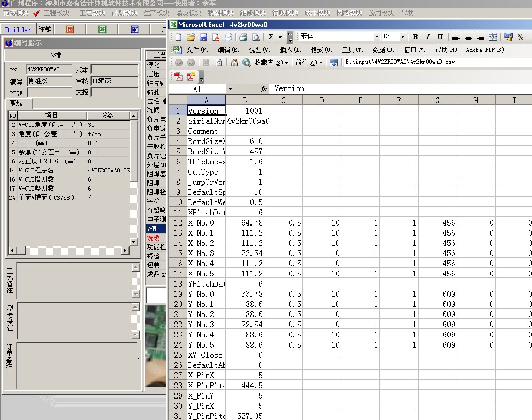Screen dimensions: 532x420
Task: Toggle Italic formatting
Action: point(428,36)
